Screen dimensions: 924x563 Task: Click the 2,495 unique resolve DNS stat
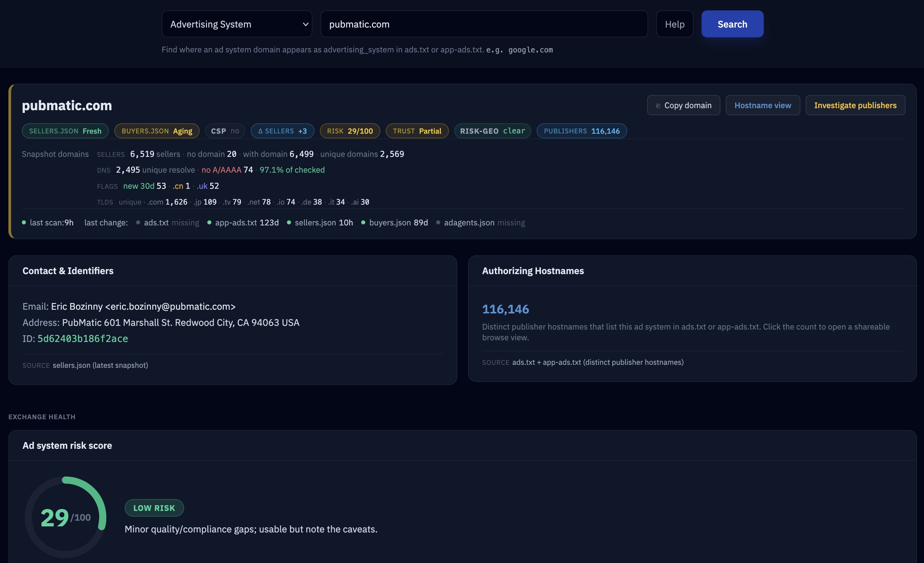click(x=155, y=170)
